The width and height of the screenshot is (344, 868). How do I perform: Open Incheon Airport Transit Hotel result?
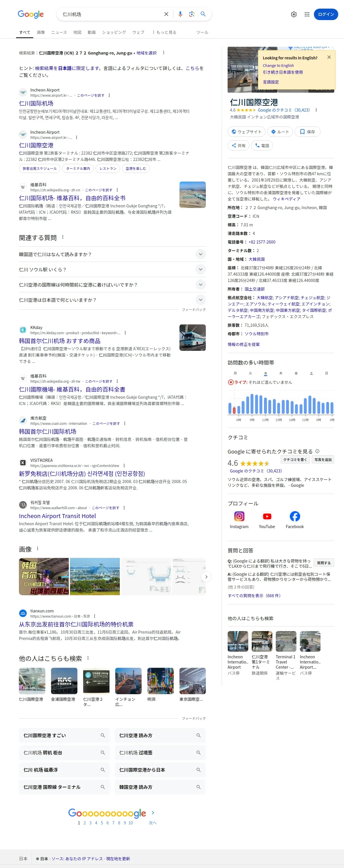click(x=57, y=516)
